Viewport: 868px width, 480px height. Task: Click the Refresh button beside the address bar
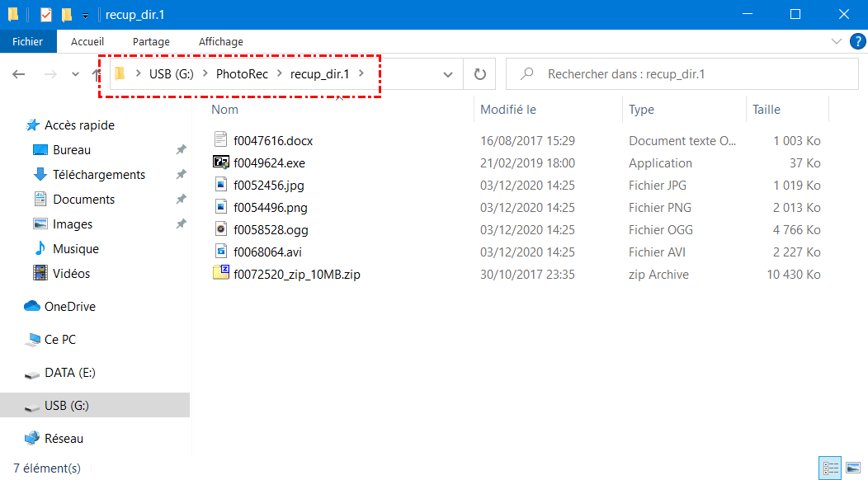coord(480,74)
